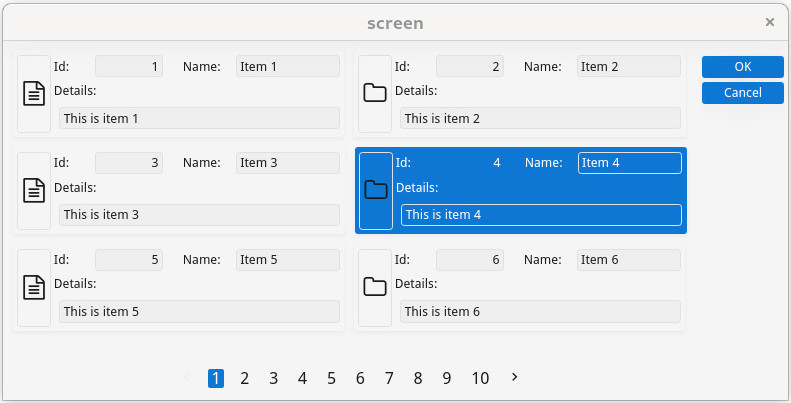Screen dimensions: 791x403
Task: Click the Name field containing Item 1
Action: click(288, 66)
